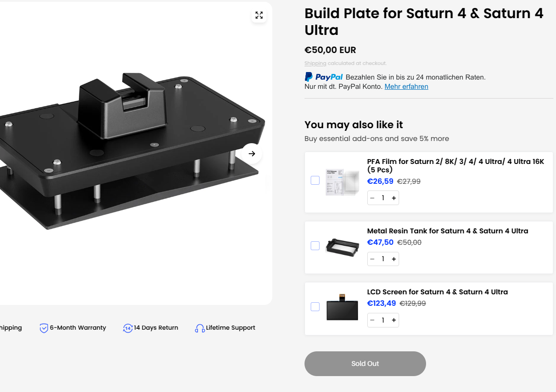This screenshot has height=392, width=556.
Task: Click the 6-Month Warranty shield icon
Action: click(x=44, y=328)
